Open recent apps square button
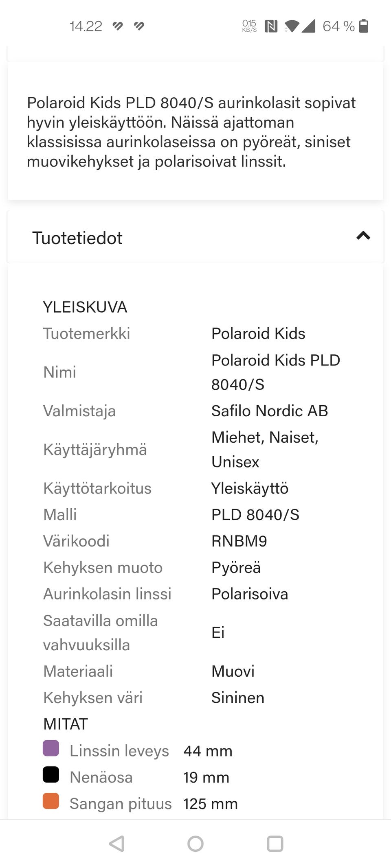Screen dimensions: 391x868 (275, 844)
